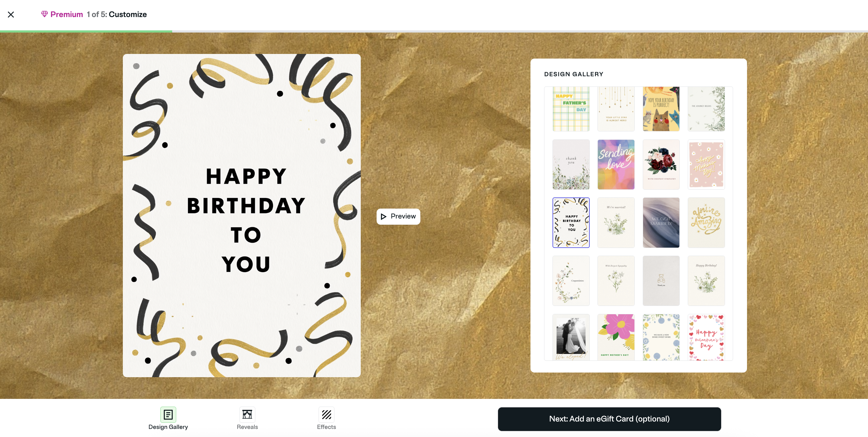Select the Your Little Star design
868x437 pixels.
tap(616, 109)
